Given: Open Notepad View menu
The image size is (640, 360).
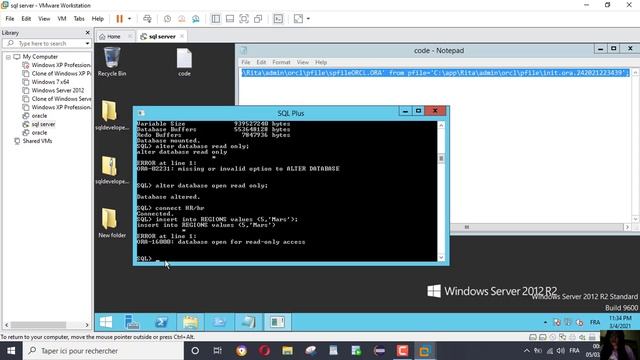Looking at the screenshot, I should point(302,62).
